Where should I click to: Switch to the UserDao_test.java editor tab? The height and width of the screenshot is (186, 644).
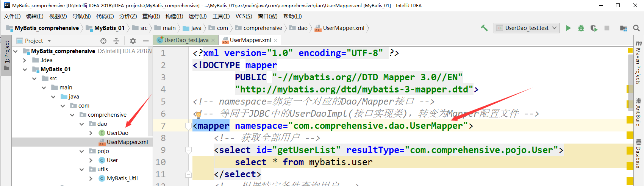(186, 40)
